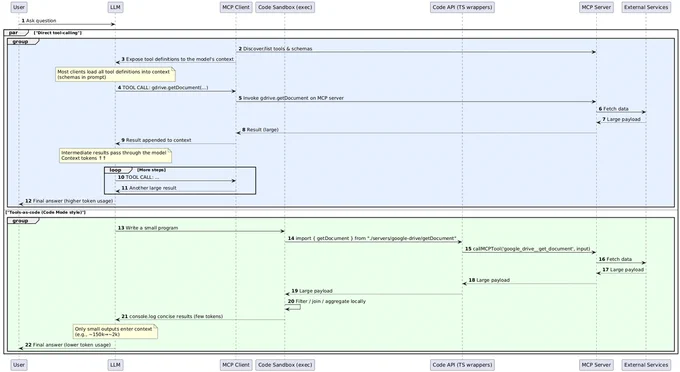Click message 13 'Write a small program'
This screenshot has width=680, height=372.
coord(148,228)
